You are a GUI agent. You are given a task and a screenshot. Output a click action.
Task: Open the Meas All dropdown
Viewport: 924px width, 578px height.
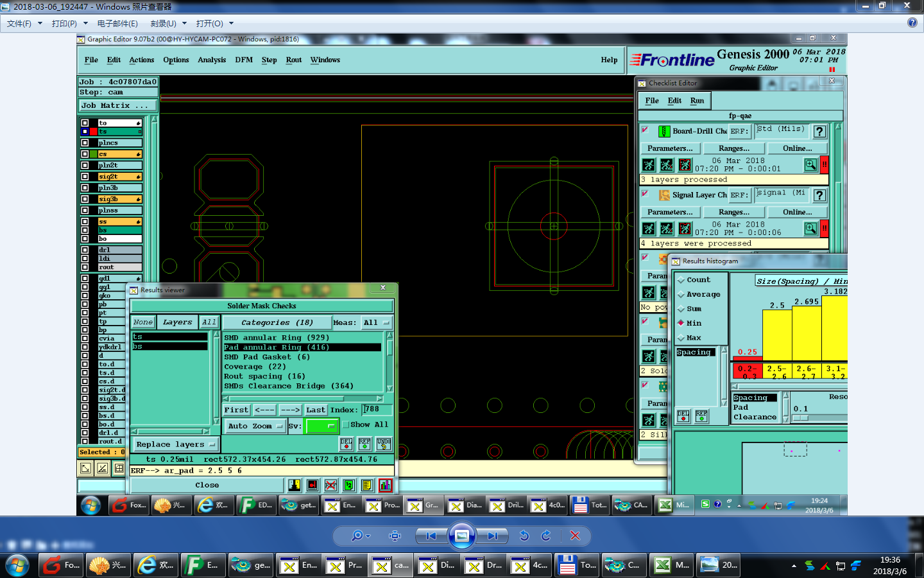pos(377,323)
